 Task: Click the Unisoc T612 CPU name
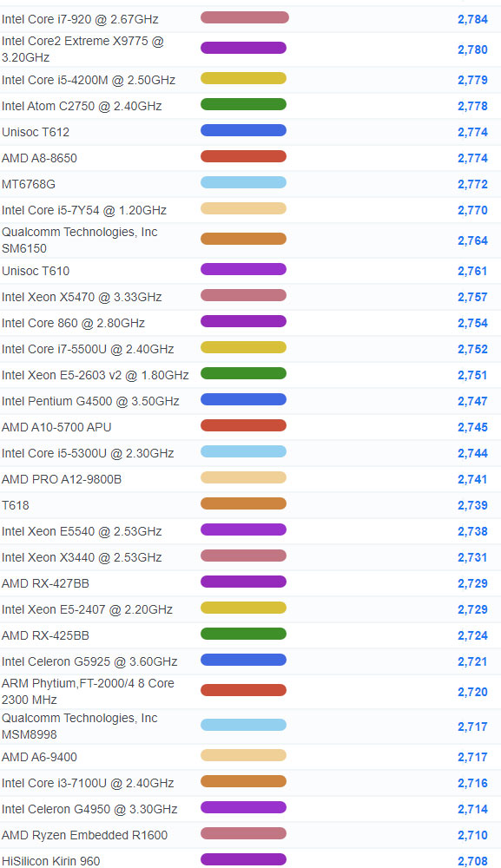click(x=36, y=132)
